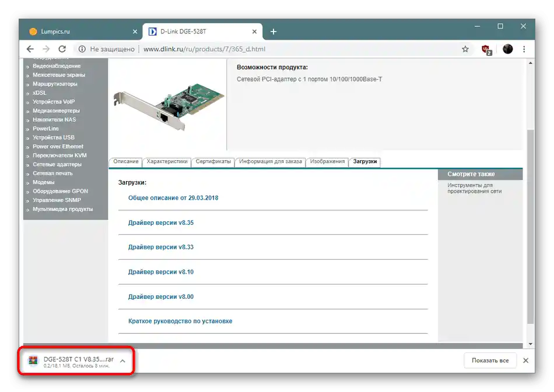Image resolution: width=554 pixels, height=392 pixels.
Task: Open Модемы sidebar category
Action: (x=44, y=182)
